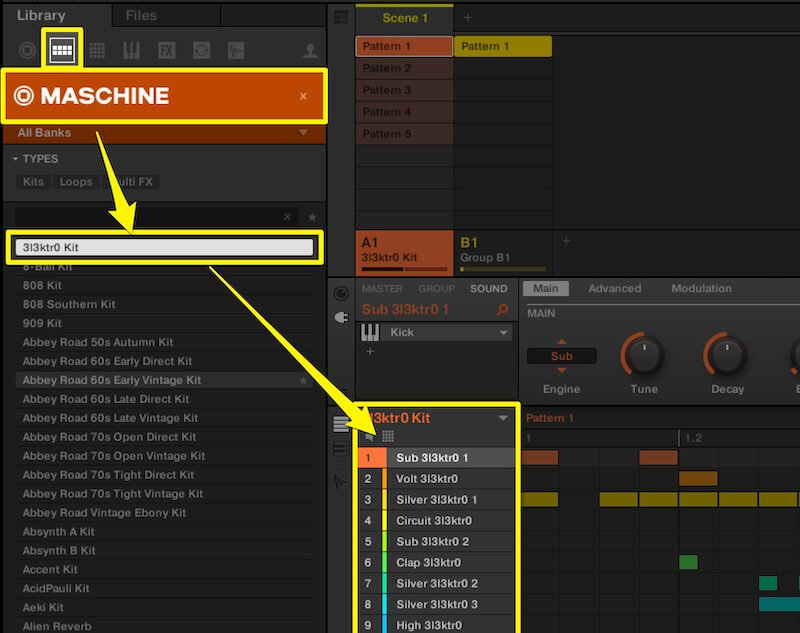This screenshot has height=633, width=800.
Task: Select group A1 3l3ktr0 Kit
Action: 404,252
